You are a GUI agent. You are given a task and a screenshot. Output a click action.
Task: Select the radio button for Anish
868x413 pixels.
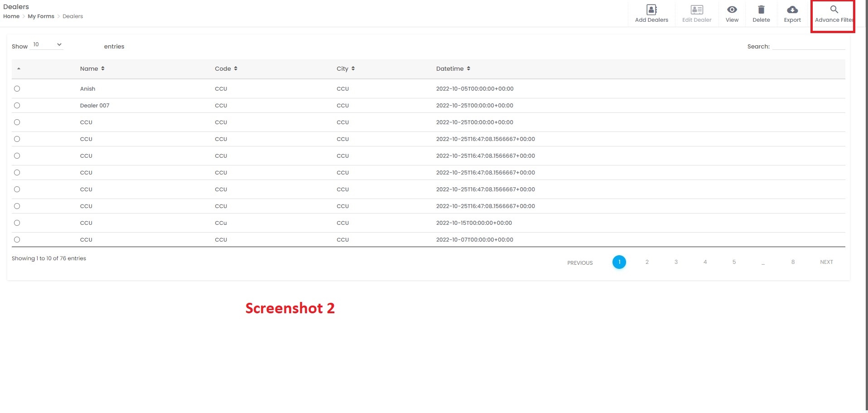point(17,89)
